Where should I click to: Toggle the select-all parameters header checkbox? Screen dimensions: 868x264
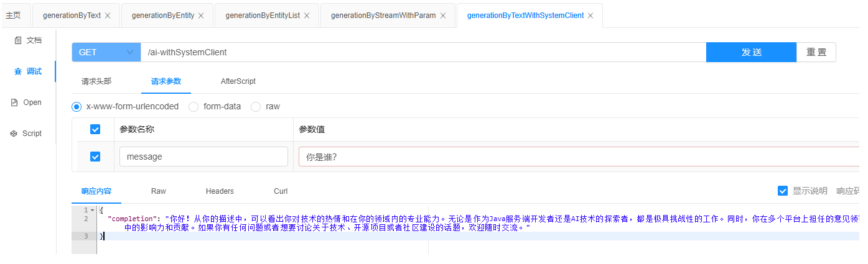[x=95, y=129]
